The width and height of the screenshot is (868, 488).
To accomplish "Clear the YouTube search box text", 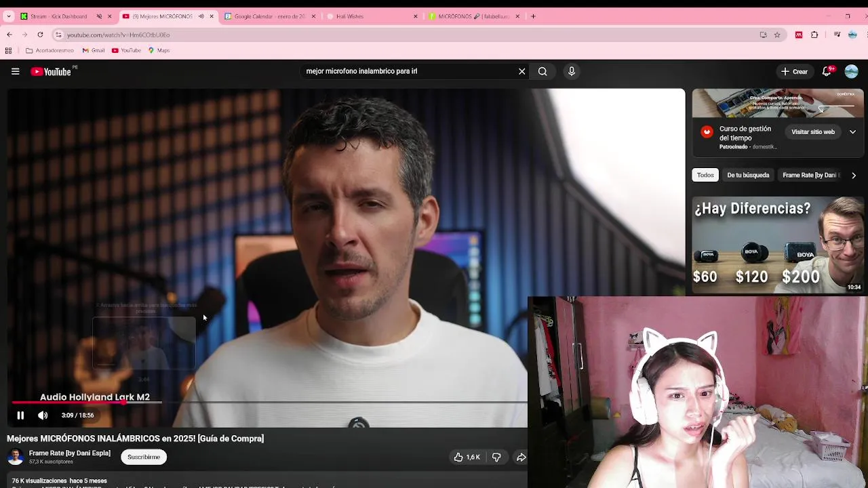I will [x=521, y=71].
